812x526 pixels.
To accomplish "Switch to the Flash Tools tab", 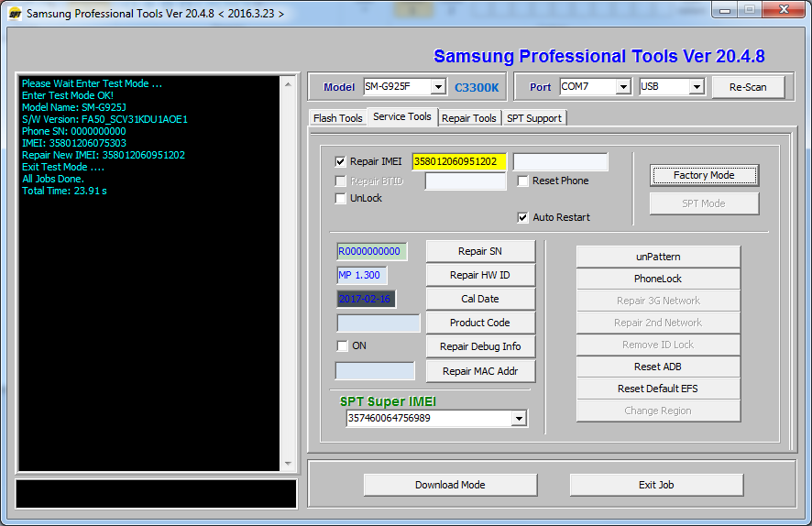I will coord(337,118).
